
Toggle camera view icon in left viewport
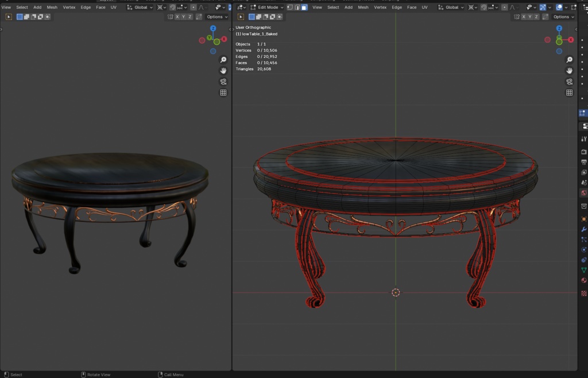coord(223,82)
